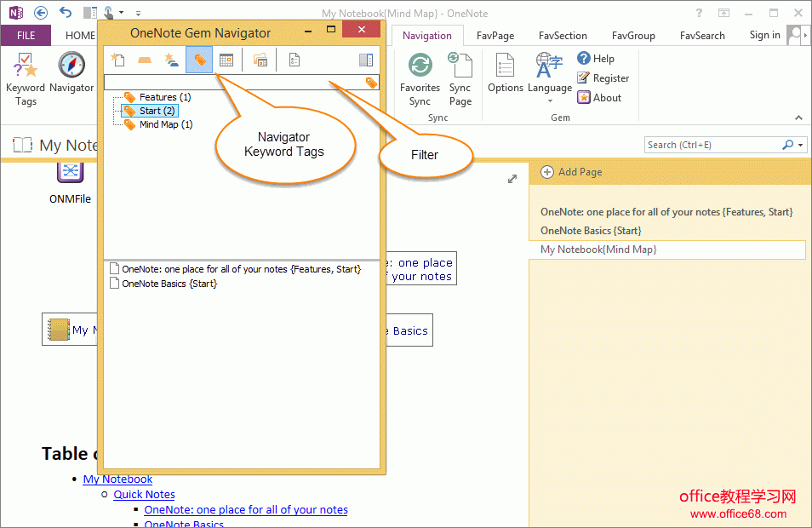Open the FILE menu

[26, 36]
